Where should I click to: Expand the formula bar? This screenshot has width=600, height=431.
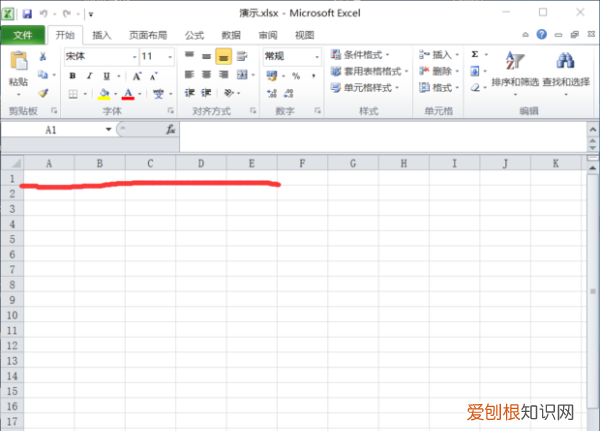pos(593,130)
